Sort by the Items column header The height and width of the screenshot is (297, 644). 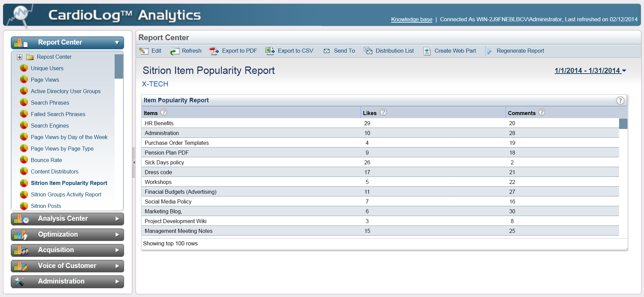(151, 113)
